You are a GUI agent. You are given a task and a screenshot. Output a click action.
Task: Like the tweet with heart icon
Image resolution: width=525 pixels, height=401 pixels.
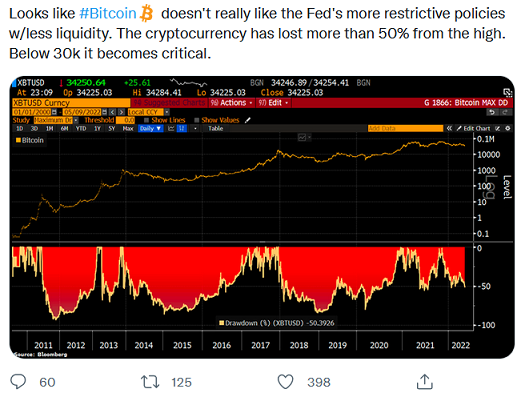click(x=285, y=382)
